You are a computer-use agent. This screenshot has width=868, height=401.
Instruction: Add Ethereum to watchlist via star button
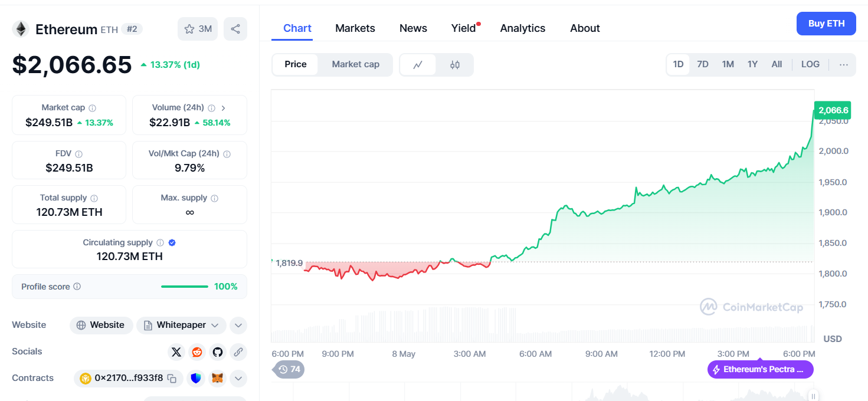pos(198,29)
